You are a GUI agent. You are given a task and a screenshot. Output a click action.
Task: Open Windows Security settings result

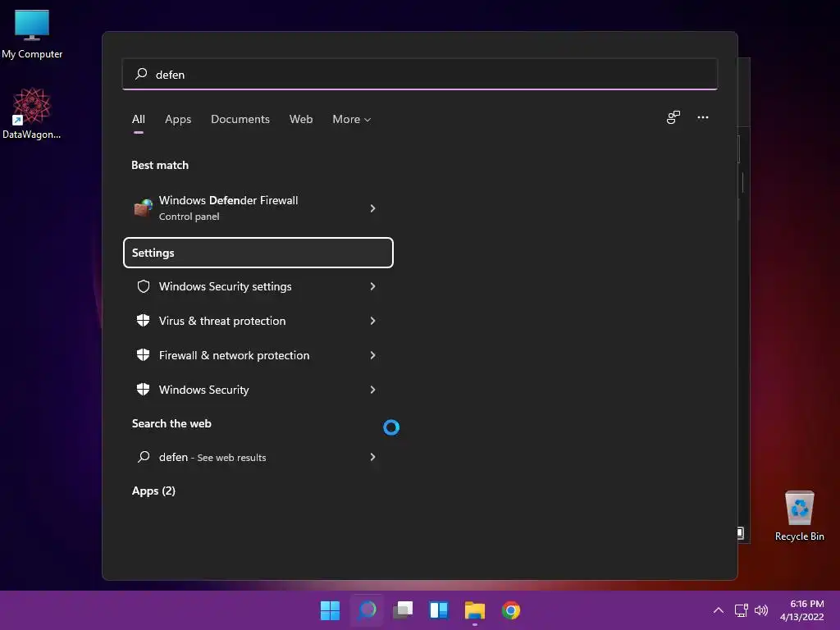coord(258,286)
